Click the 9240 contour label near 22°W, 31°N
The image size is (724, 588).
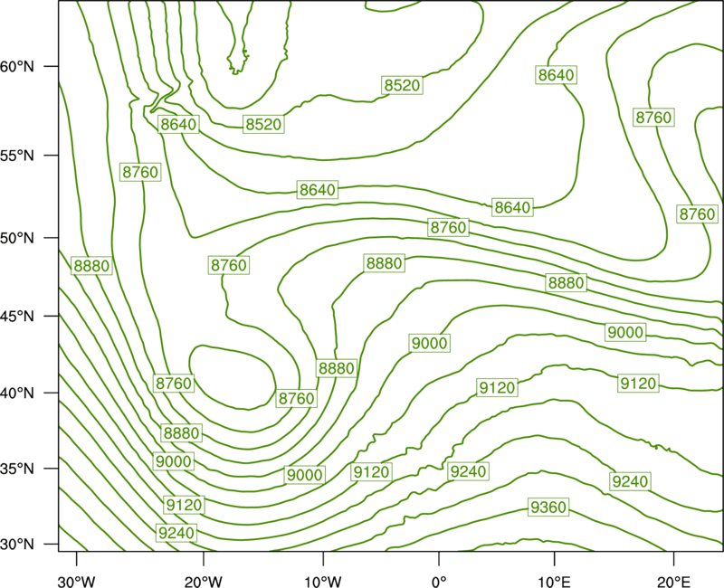click(176, 533)
